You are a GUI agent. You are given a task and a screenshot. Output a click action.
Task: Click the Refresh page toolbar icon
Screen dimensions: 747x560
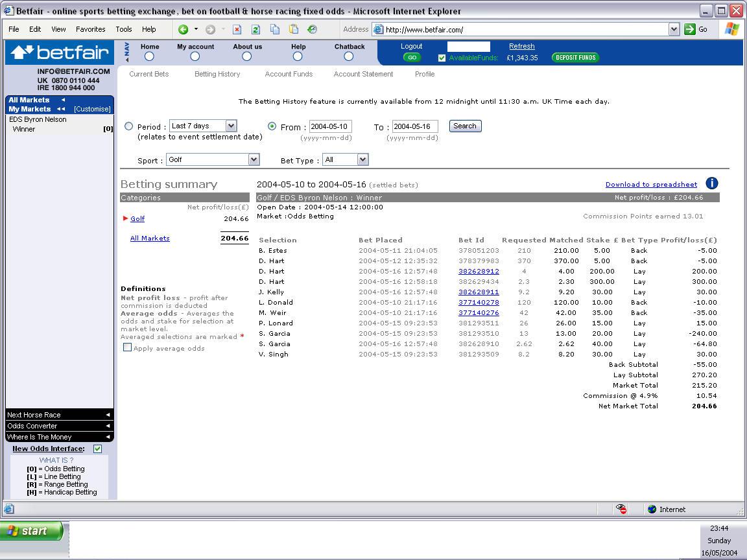point(255,29)
